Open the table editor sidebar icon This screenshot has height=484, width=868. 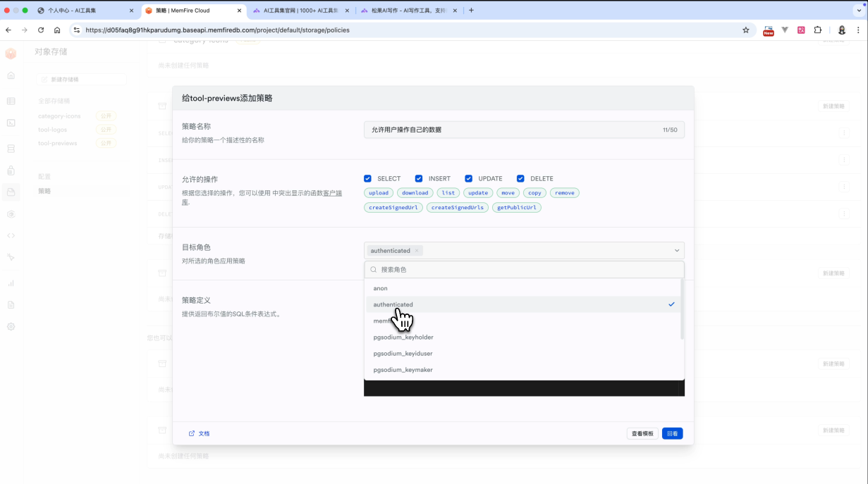point(11,101)
